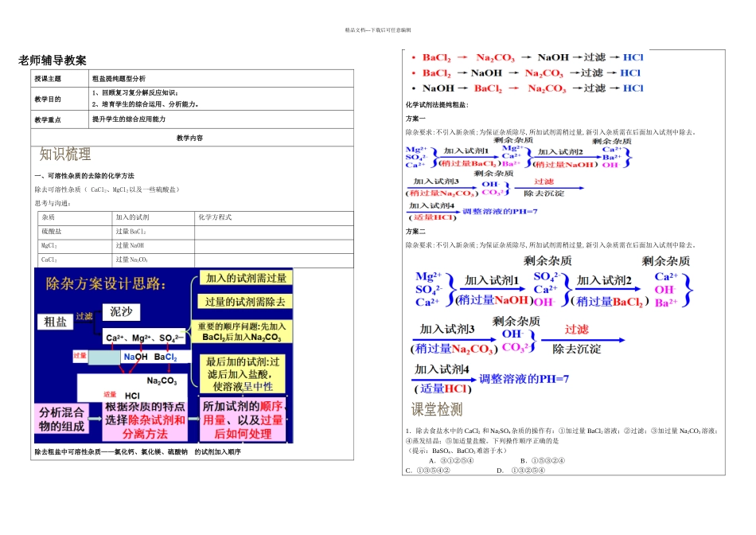This screenshot has height=535, width=756.
Task: Select the "授课主题" table cell
Action: point(60,79)
